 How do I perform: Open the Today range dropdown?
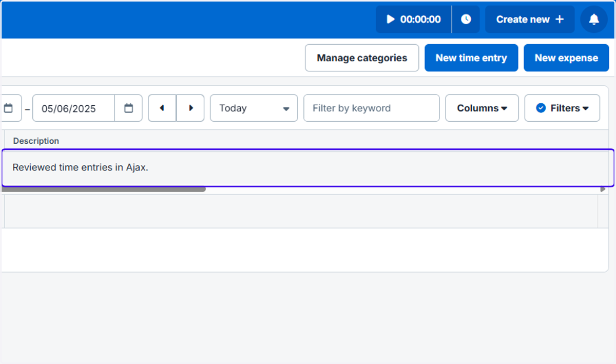tap(254, 108)
